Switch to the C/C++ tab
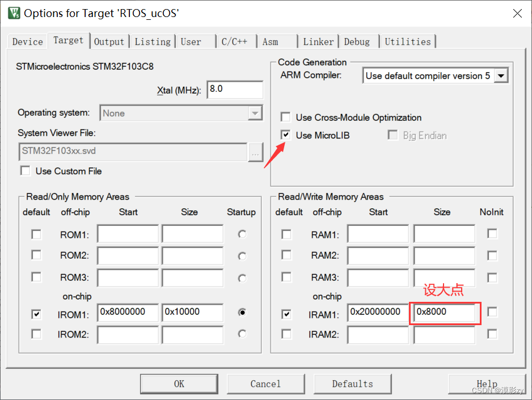Image resolution: width=532 pixels, height=400 pixels. [x=237, y=42]
